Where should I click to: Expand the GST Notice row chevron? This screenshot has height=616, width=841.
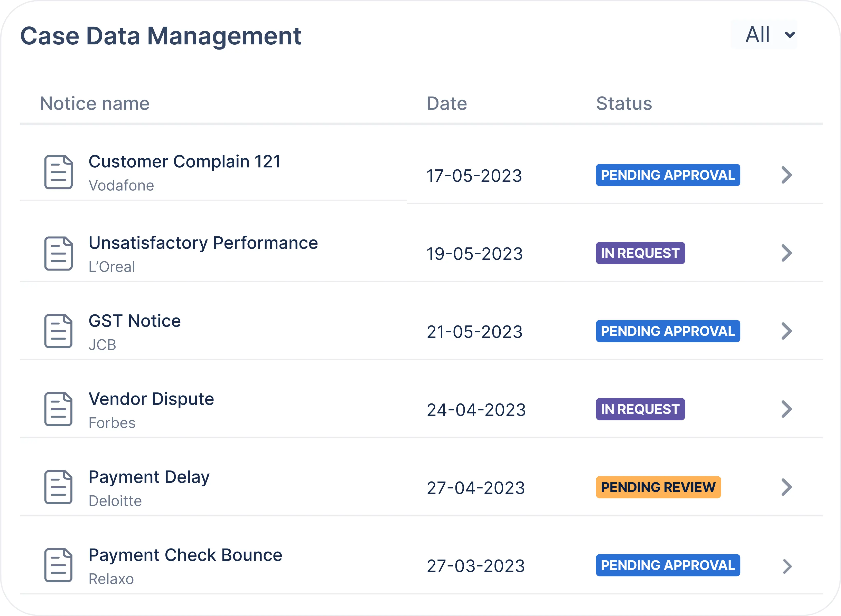coord(787,331)
